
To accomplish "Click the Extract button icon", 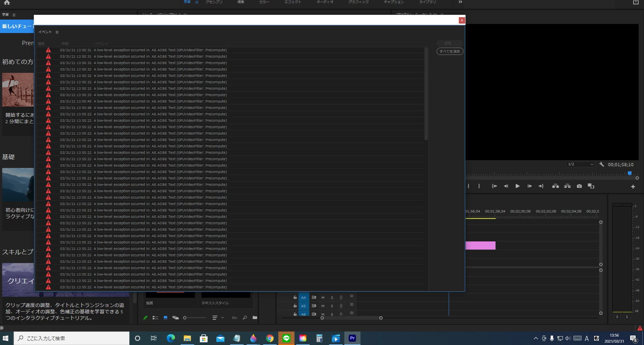I will click(567, 186).
